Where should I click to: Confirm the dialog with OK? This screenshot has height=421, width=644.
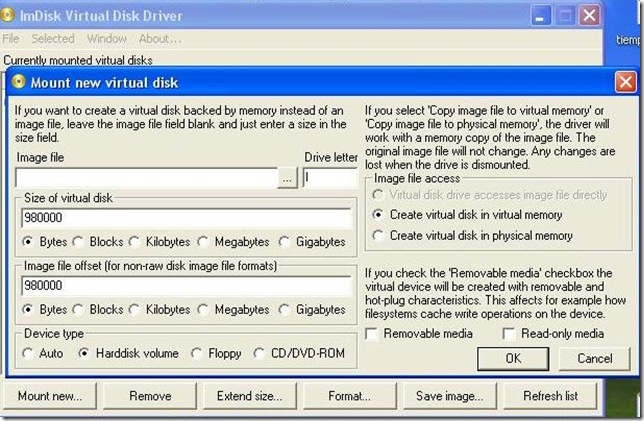click(x=513, y=359)
